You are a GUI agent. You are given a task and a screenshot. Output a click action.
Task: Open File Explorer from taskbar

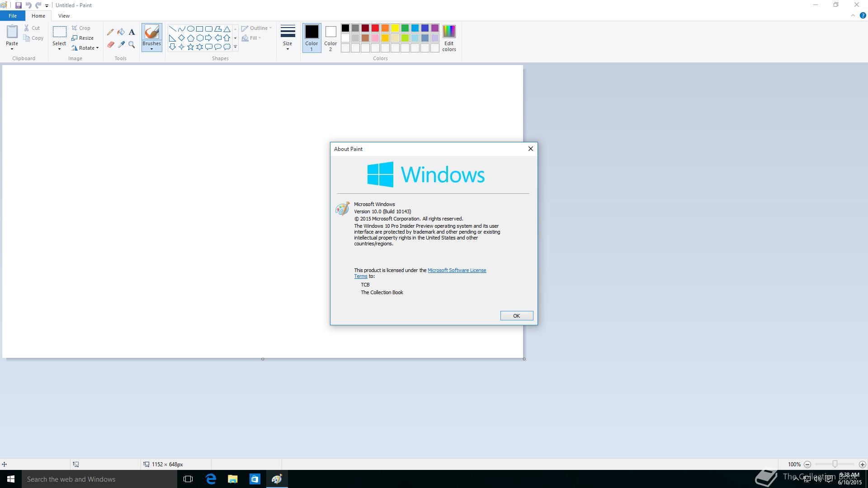tap(233, 479)
